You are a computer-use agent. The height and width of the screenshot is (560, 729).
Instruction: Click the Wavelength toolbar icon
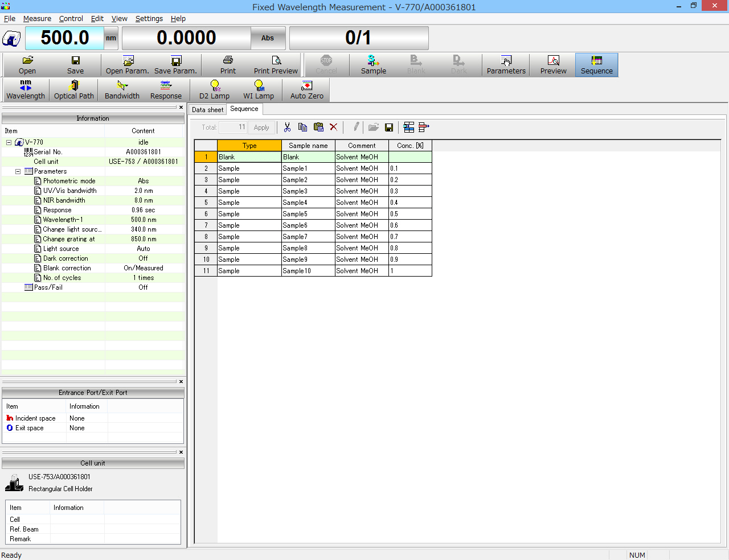26,89
